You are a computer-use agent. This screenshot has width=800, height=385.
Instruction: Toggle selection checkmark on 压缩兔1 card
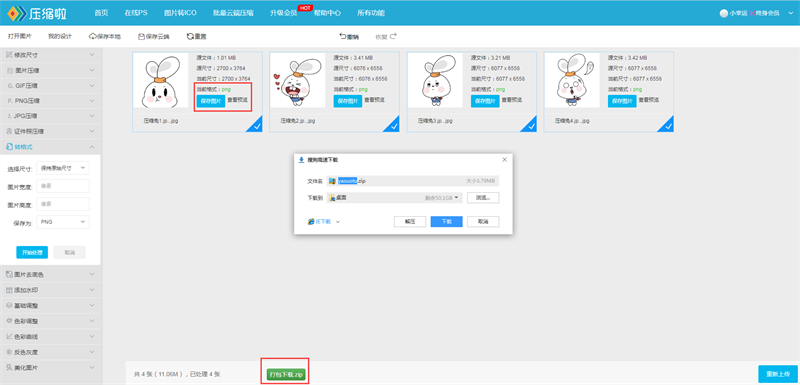(x=256, y=125)
